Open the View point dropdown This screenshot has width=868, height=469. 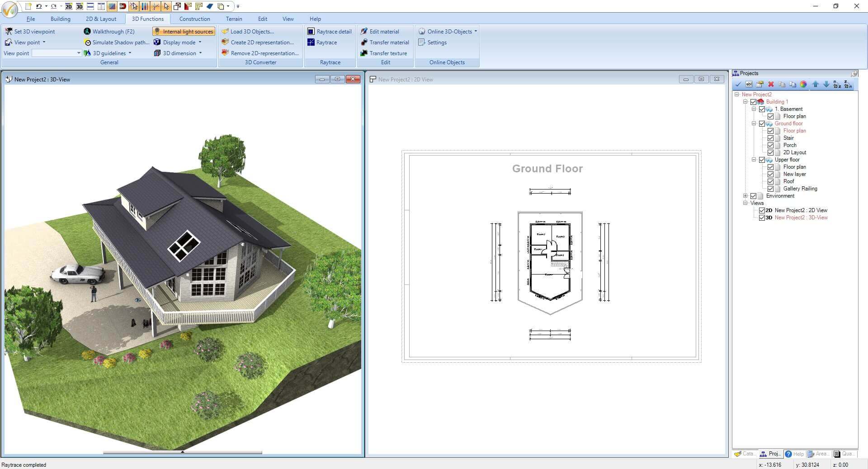pyautogui.click(x=78, y=53)
